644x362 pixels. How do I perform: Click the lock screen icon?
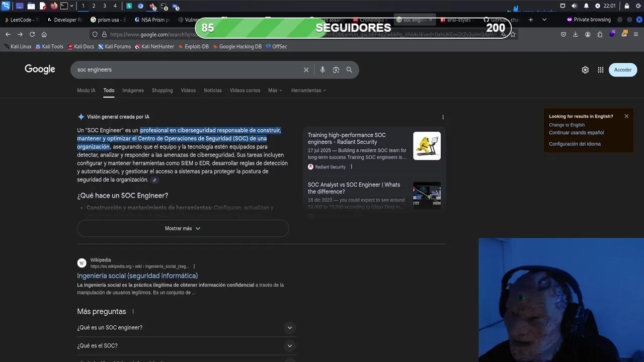tap(627, 6)
